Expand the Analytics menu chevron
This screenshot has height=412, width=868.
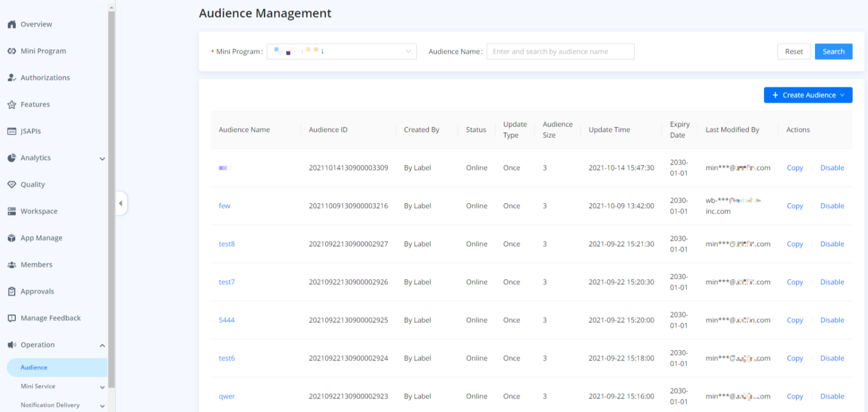(x=102, y=159)
